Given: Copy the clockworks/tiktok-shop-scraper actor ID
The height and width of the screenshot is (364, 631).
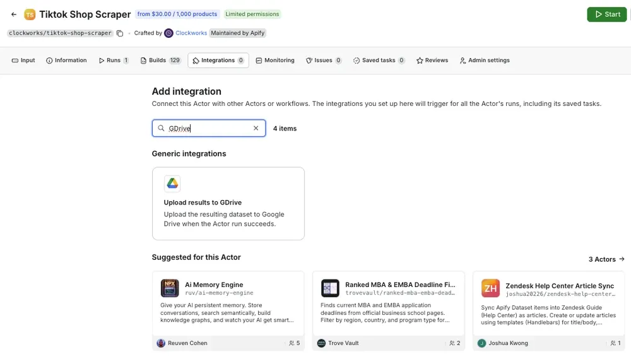Looking at the screenshot, I should (x=120, y=33).
